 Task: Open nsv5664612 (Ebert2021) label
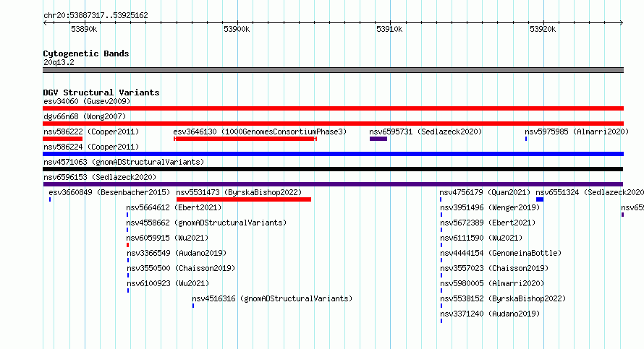tap(174, 207)
